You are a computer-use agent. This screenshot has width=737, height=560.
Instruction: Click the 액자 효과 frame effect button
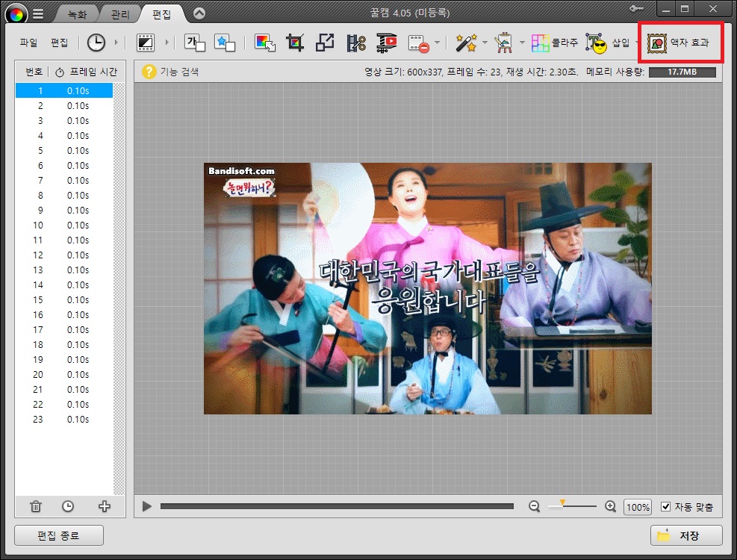click(x=678, y=43)
